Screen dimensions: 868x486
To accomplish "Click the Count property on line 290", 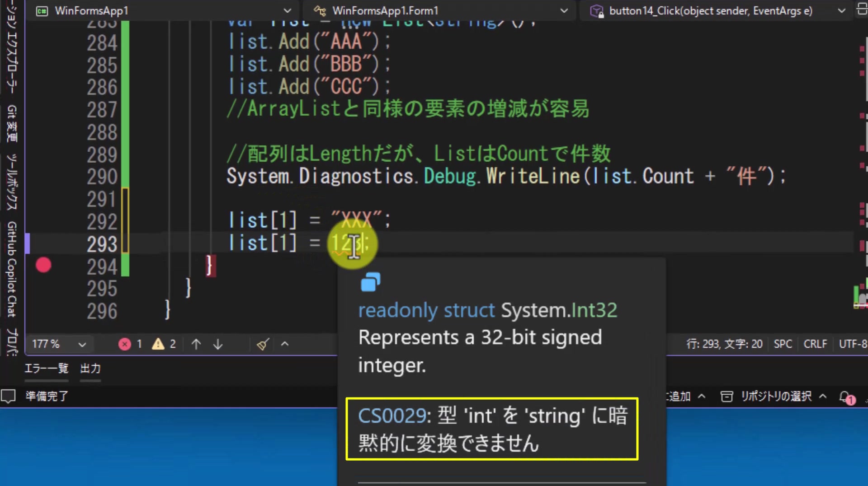I will [x=668, y=176].
